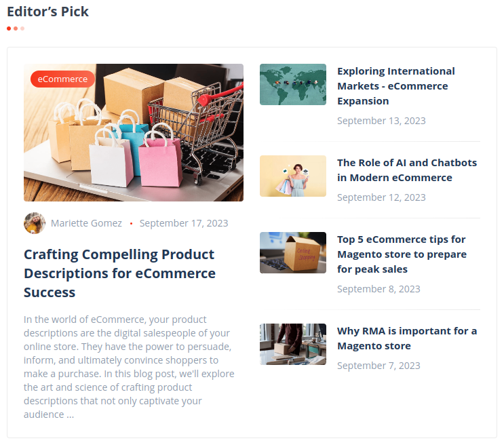This screenshot has height=445, width=504.
Task: Click the September 12, 2023 date
Action: (x=381, y=197)
